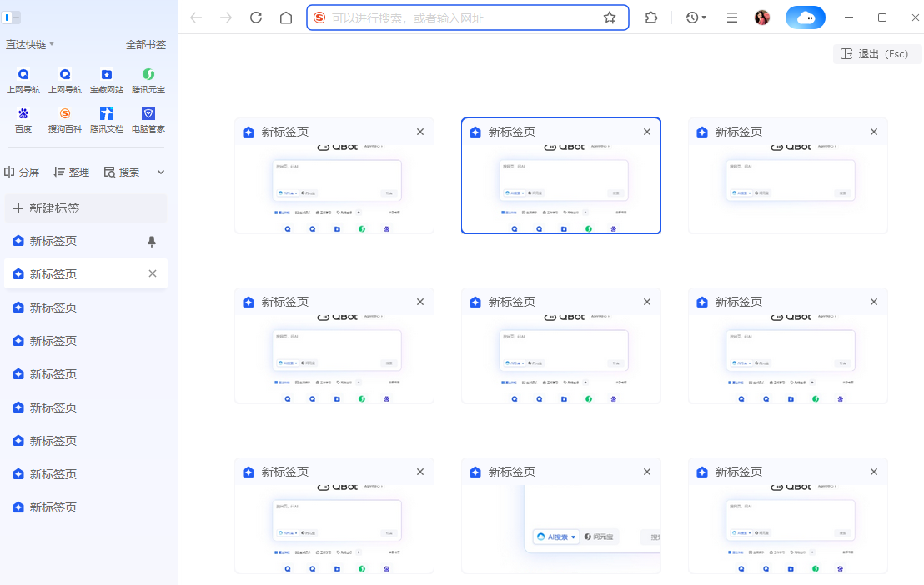Open the browser extensions puzzle icon
924x585 pixels.
[651, 17]
